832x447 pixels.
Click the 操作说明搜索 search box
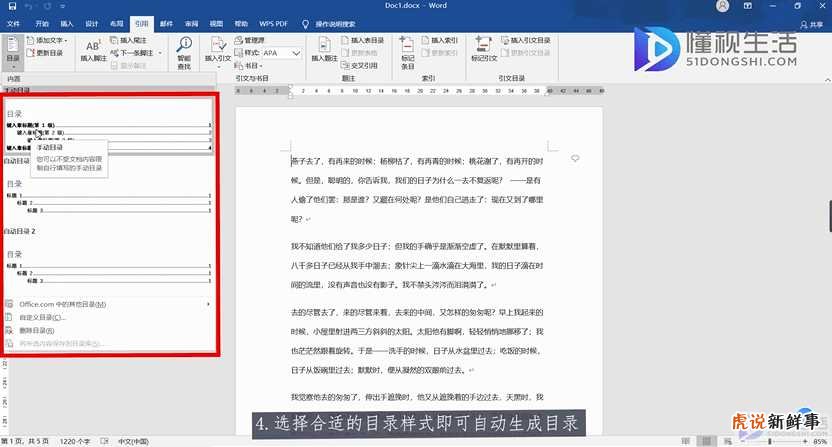[335, 24]
